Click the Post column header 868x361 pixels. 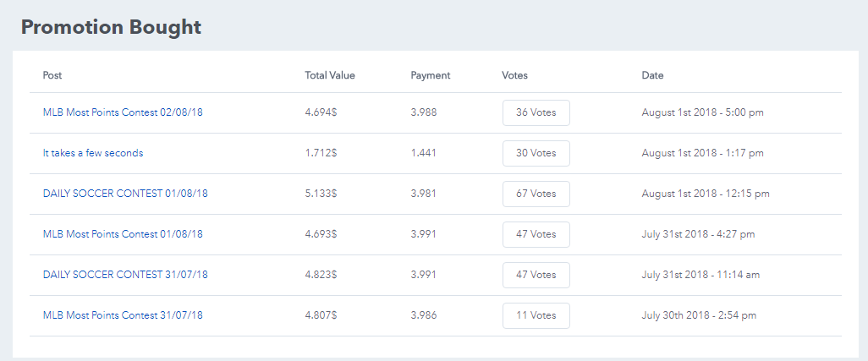point(52,75)
